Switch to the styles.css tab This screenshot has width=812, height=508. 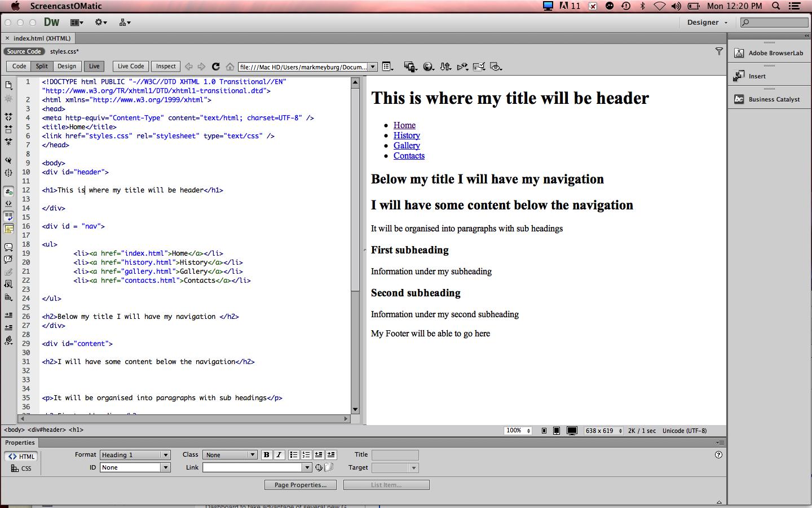64,51
